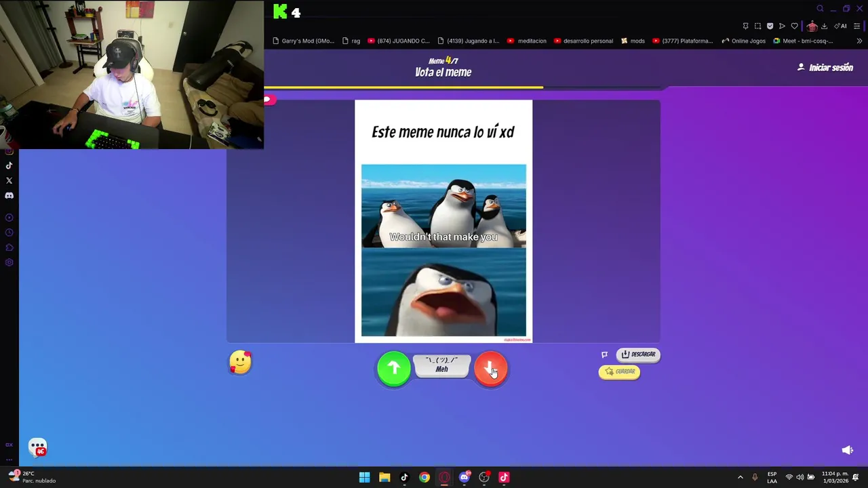This screenshot has width=868, height=488.
Task: Open the desarrollo personal bookmark
Action: (583, 41)
